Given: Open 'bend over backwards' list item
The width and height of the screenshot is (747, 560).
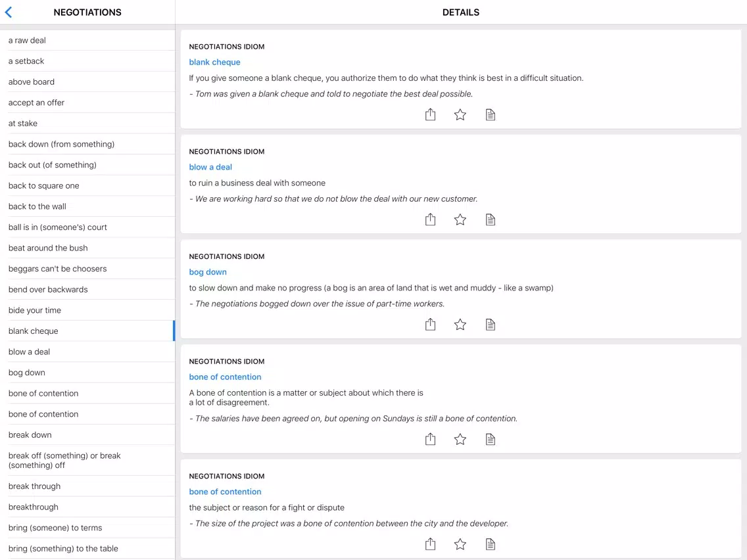Looking at the screenshot, I should point(87,289).
